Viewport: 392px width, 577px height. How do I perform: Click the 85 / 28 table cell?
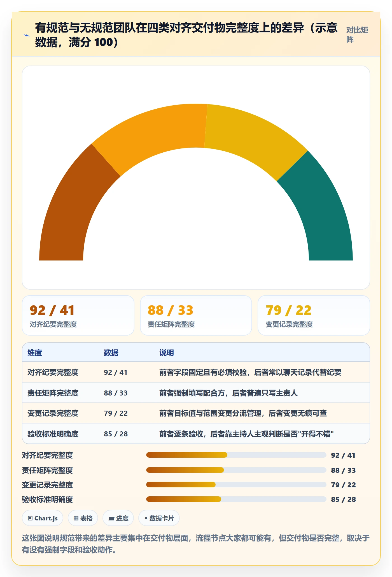(116, 434)
